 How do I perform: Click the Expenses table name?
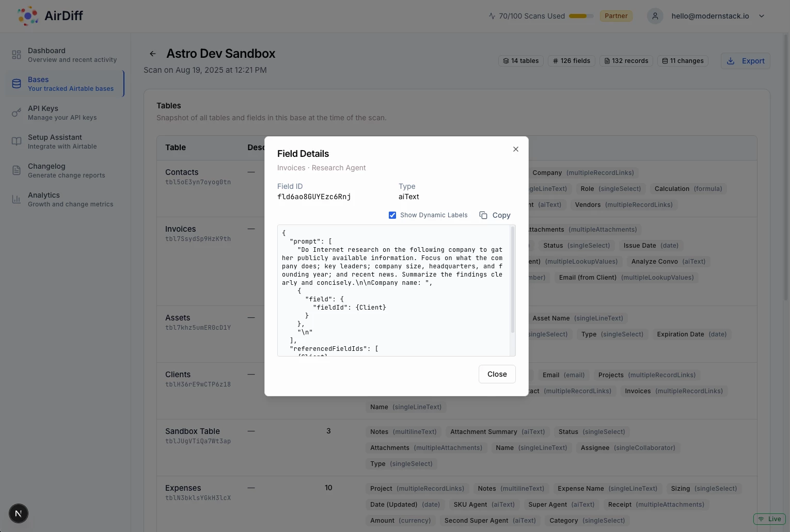[183, 488]
